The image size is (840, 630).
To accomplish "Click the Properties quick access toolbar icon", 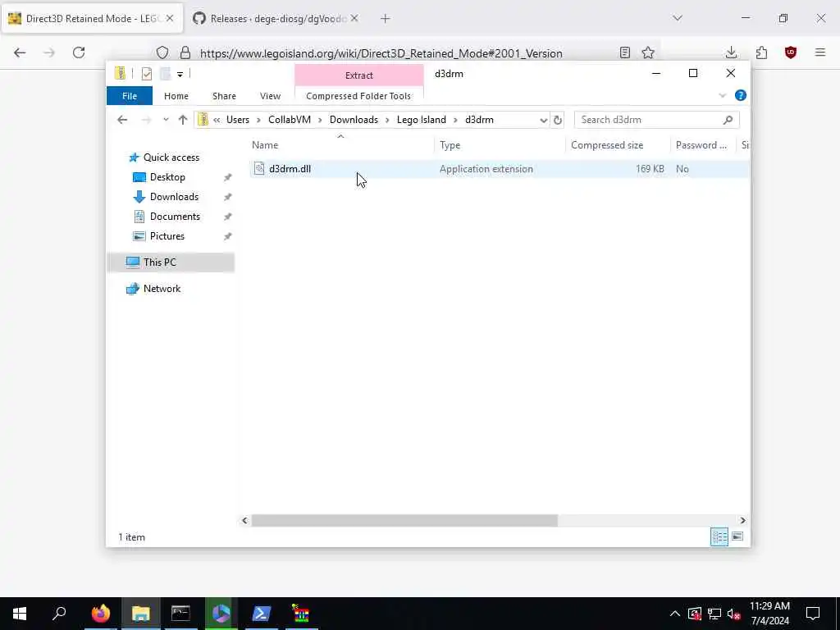I will click(146, 74).
